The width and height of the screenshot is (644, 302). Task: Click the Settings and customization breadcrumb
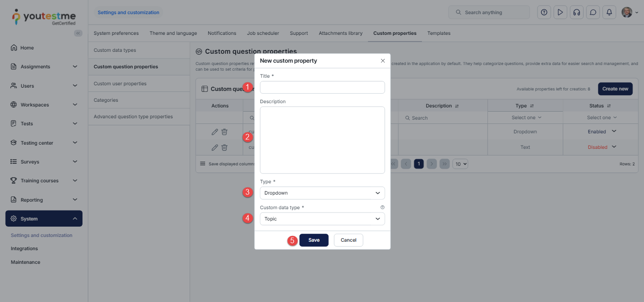click(x=128, y=12)
